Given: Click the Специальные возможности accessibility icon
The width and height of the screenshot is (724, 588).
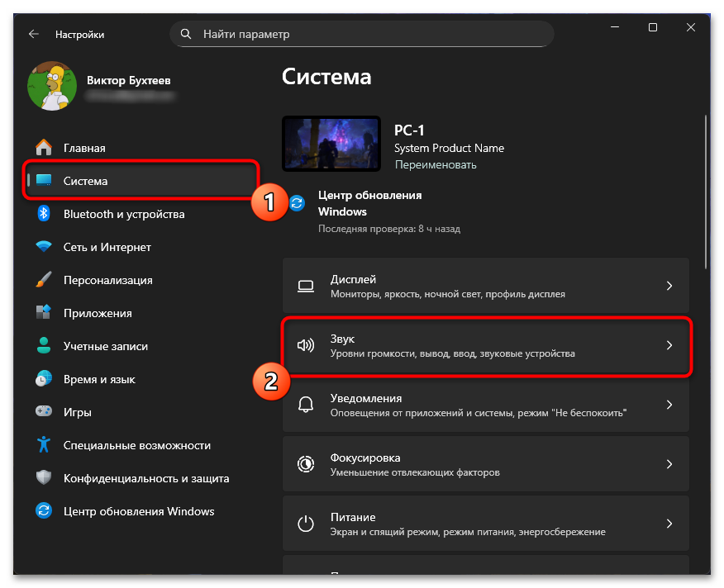Looking at the screenshot, I should 45,444.
